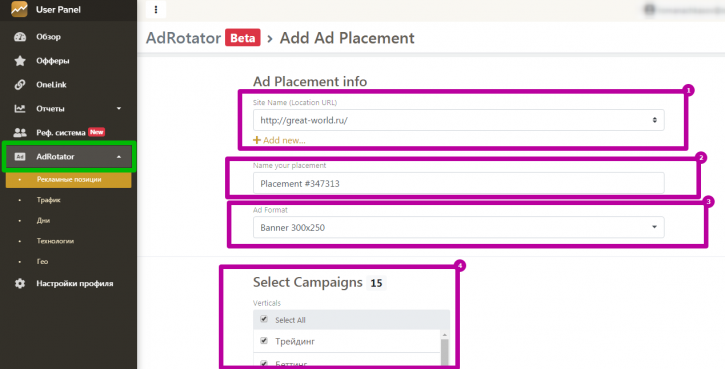Toggle the Select All checkbox
This screenshot has height=369, width=725.
(x=264, y=319)
